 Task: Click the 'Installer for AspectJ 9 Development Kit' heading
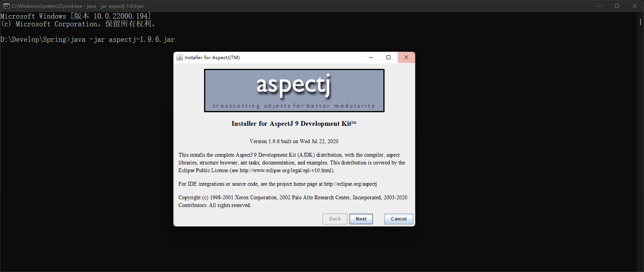coord(294,124)
